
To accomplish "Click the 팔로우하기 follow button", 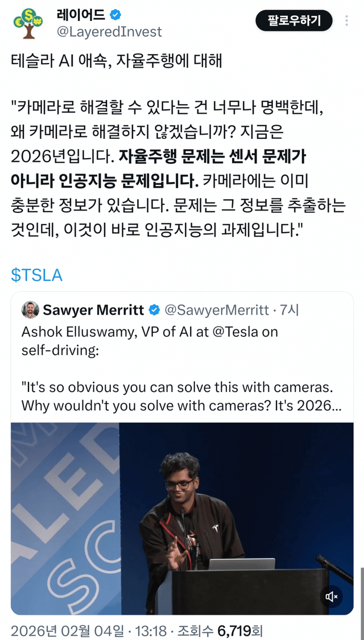I will (x=294, y=20).
